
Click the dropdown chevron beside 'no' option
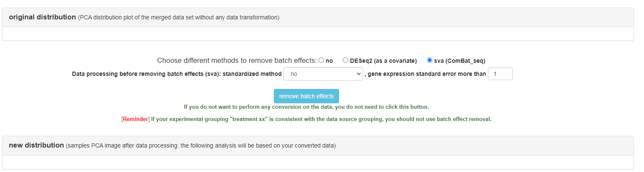tap(358, 74)
